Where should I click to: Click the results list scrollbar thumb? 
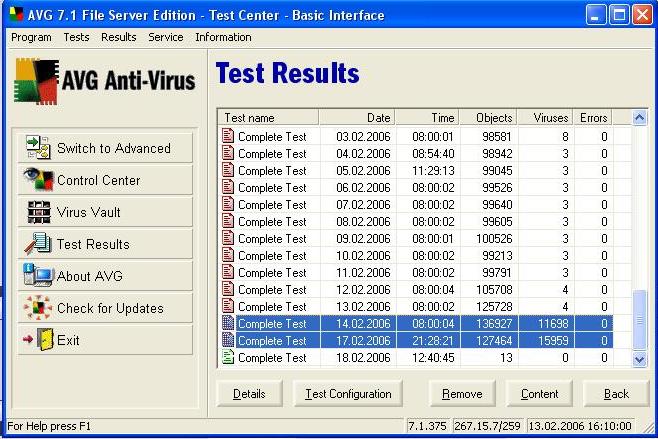point(639,320)
